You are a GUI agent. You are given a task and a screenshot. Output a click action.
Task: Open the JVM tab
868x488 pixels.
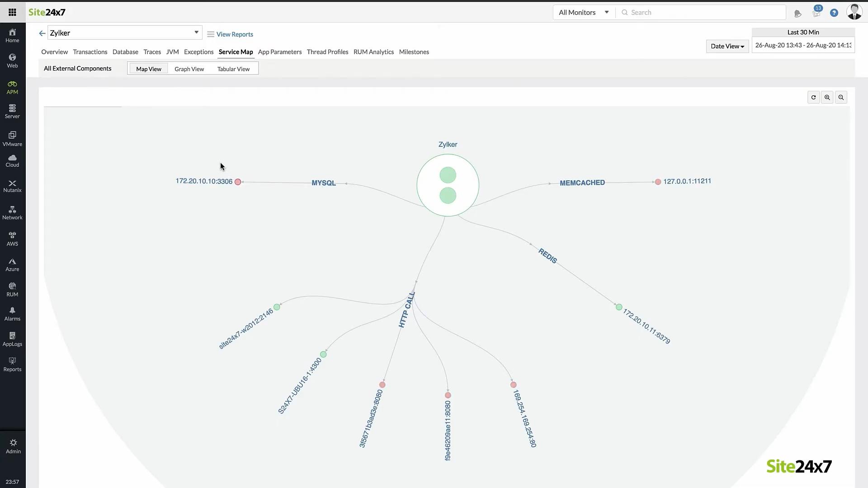(172, 52)
